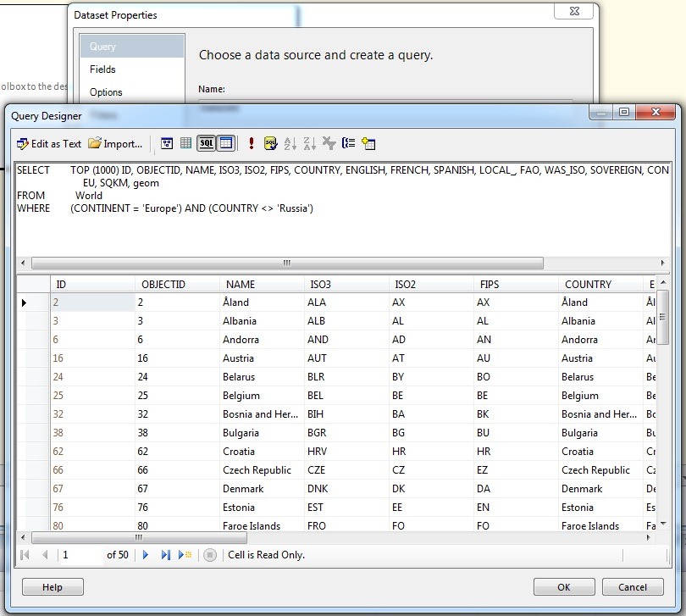Select the Fields page
The image size is (686, 616).
(102, 69)
